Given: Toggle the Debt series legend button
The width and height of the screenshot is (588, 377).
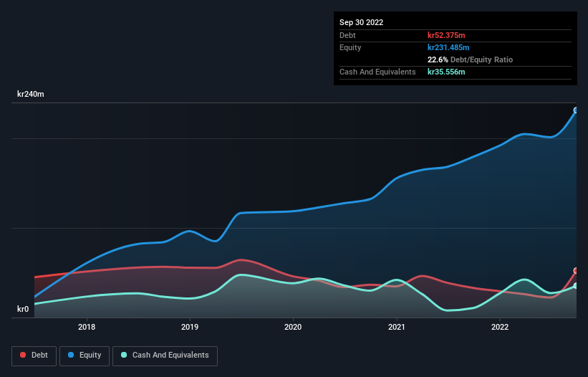Looking at the screenshot, I should [34, 355].
